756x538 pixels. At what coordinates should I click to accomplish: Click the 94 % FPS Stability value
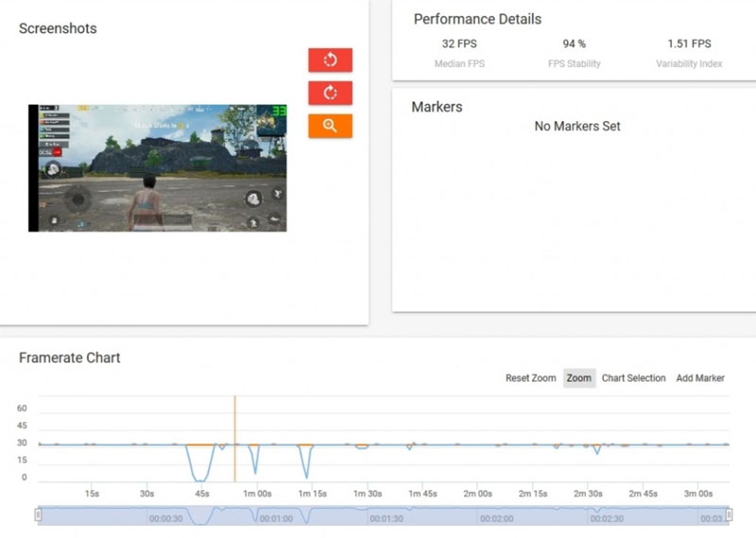click(x=574, y=43)
